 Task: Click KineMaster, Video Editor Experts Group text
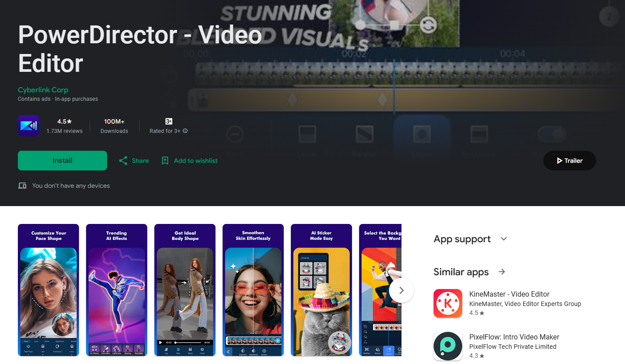525,304
